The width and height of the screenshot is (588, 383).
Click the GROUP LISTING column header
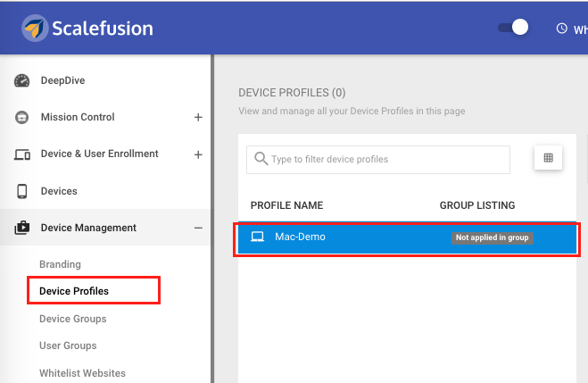(477, 205)
